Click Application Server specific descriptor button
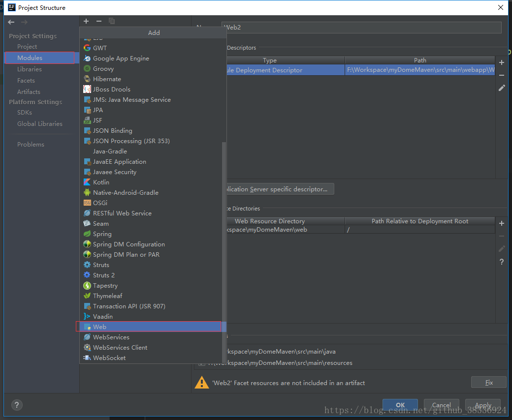Viewport: 512px width, 420px height. pyautogui.click(x=280, y=189)
